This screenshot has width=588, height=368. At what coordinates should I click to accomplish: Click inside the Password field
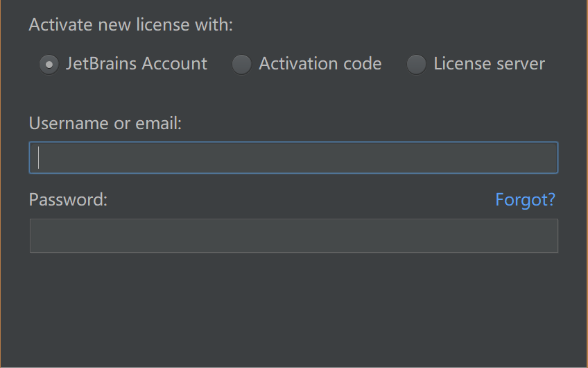[x=294, y=236]
